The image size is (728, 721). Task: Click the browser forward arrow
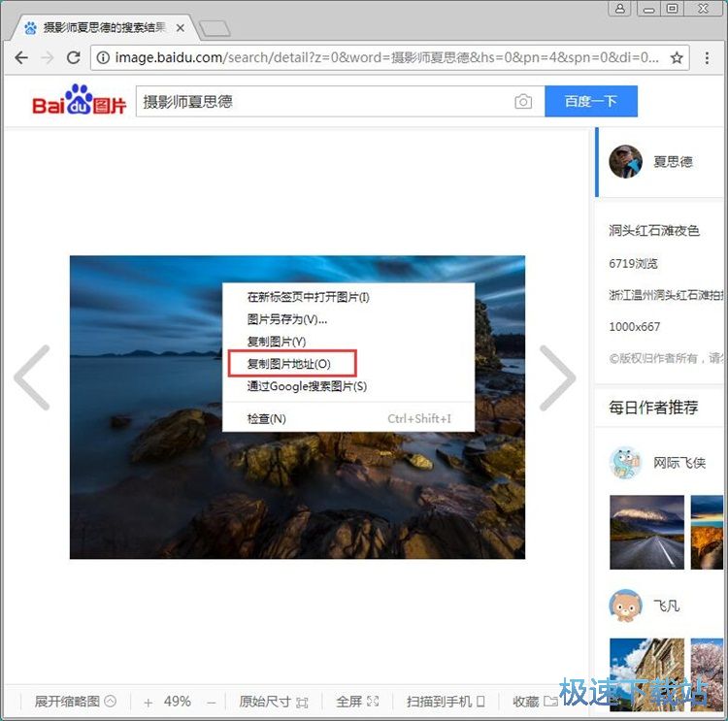48,57
